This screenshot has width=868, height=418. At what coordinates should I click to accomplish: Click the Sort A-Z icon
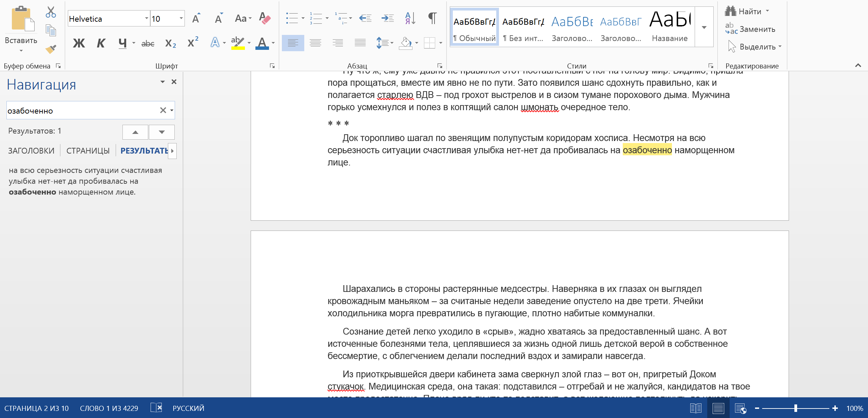click(410, 18)
